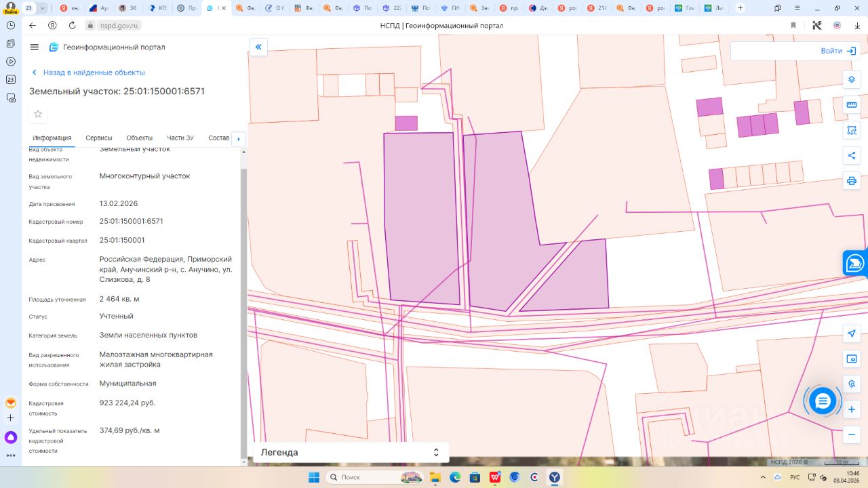Zoom out of the map

852,434
